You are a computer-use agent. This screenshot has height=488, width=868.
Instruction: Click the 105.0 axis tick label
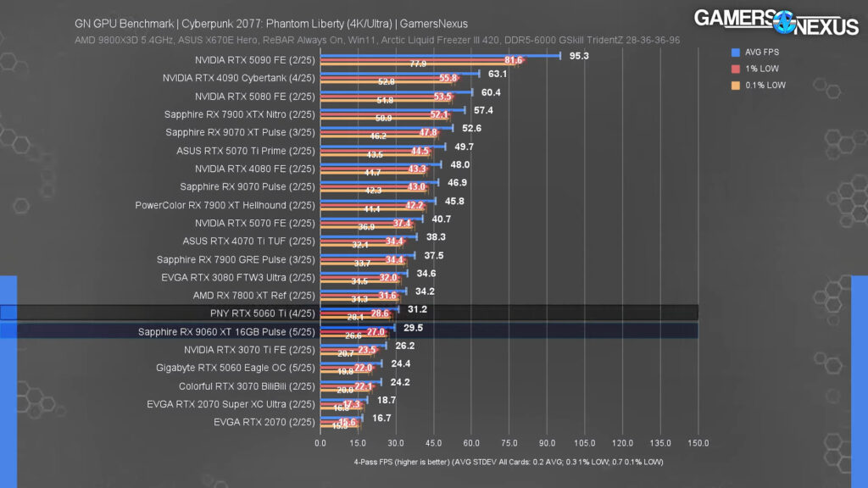(585, 443)
